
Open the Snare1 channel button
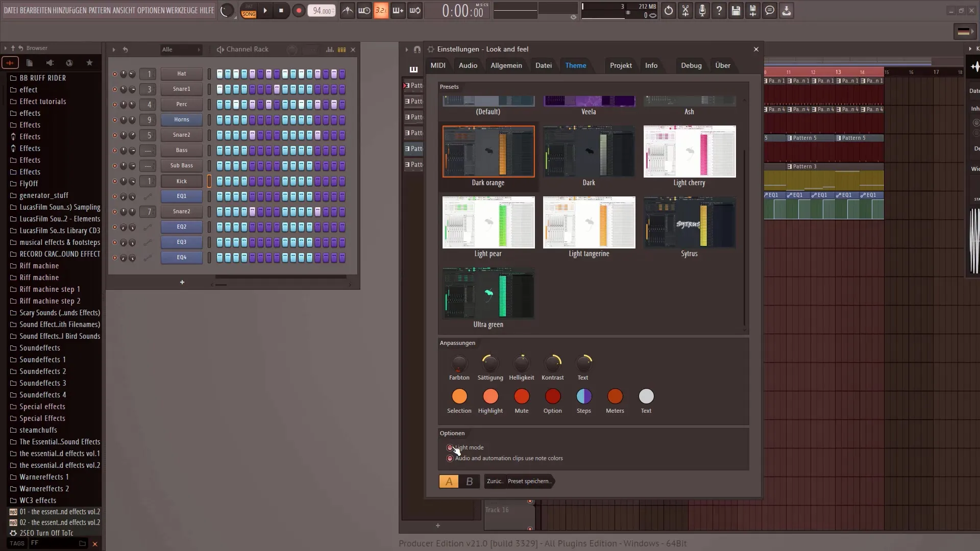[182, 89]
